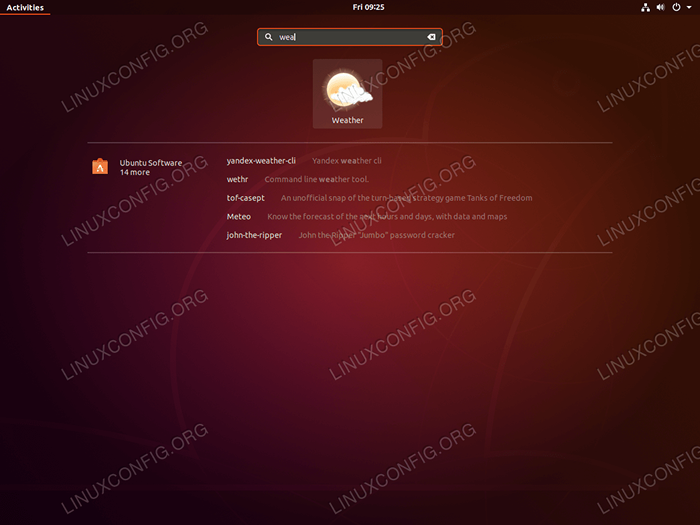Screen dimensions: 700x525
Task: Clear the search field text
Action: [x=431, y=37]
